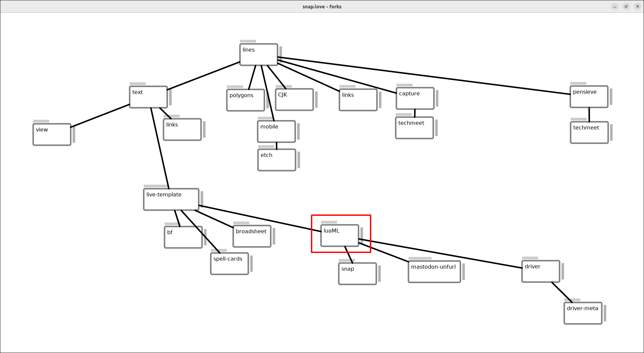Click the broadsheet node

[x=252, y=236]
